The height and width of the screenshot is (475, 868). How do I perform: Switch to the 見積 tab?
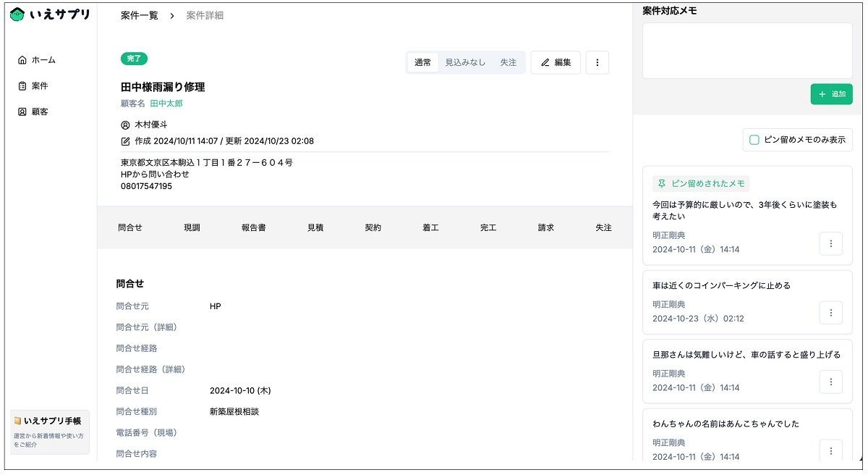[315, 228]
